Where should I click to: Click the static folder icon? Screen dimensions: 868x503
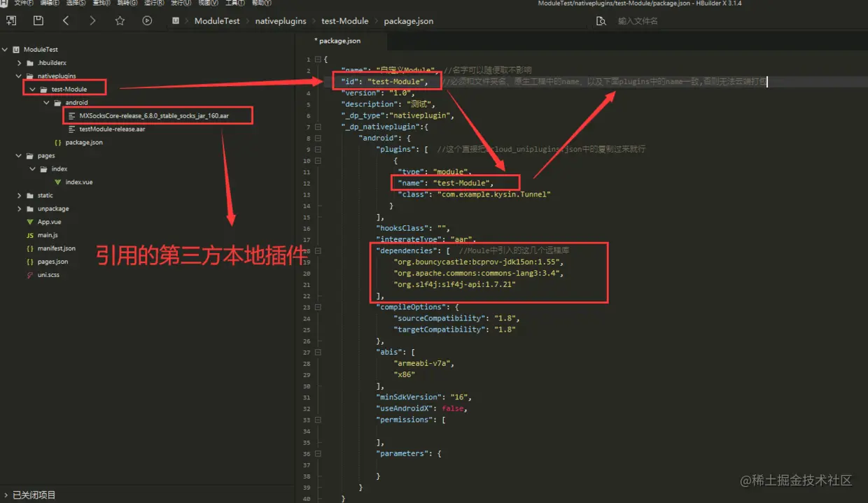coord(29,195)
